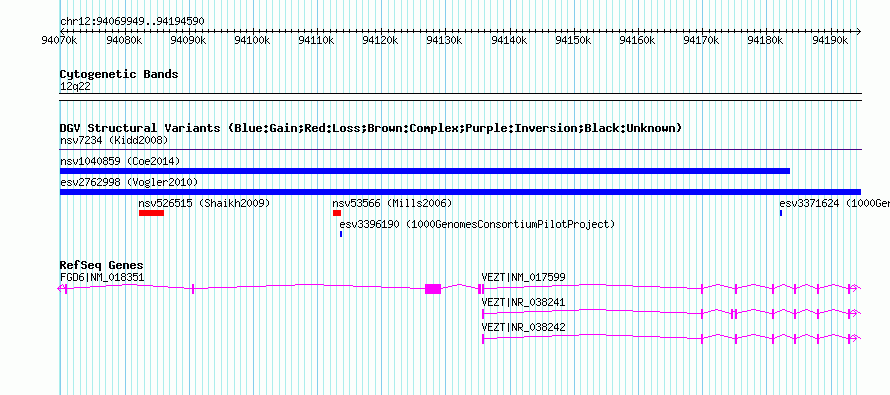Click the VEZT|NR_038241 transcript label
Viewport: 890px width, 395px height.
coord(523,302)
